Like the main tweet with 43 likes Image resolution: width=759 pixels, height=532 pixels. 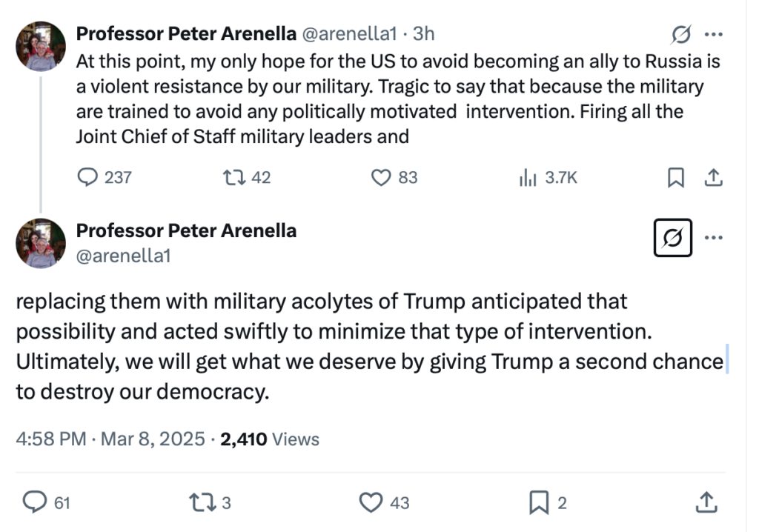tap(371, 502)
